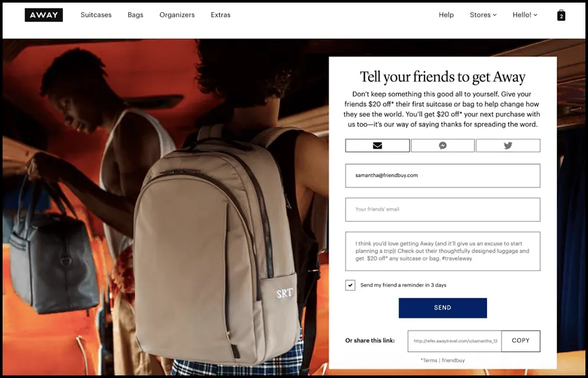Select the refer.awaytravel.com link field
The height and width of the screenshot is (378, 588).
454,341
